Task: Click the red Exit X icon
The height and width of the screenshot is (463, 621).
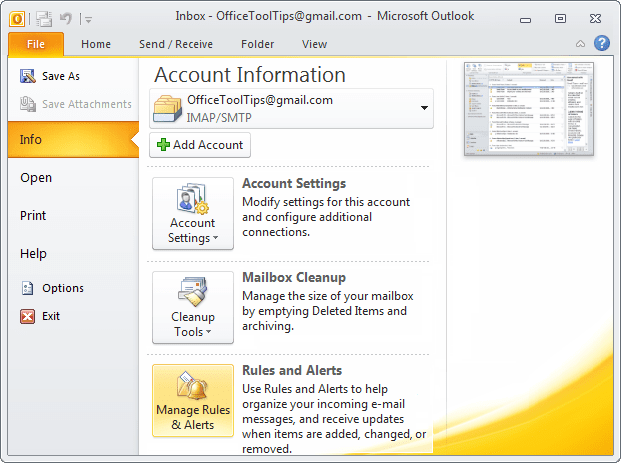Action: pyautogui.click(x=27, y=316)
